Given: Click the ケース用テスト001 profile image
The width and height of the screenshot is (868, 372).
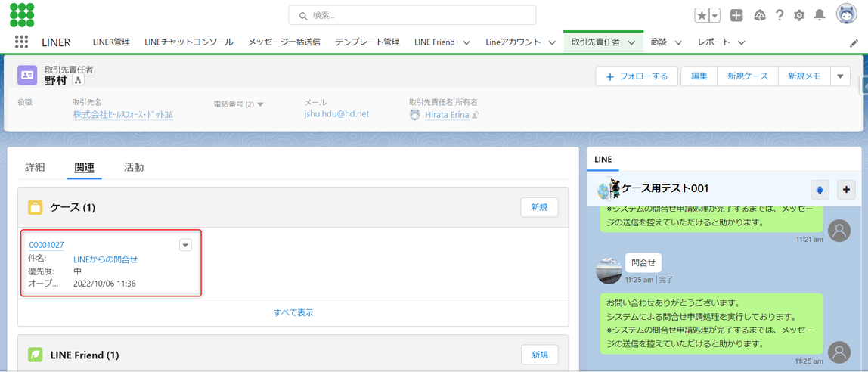Looking at the screenshot, I should coord(609,189).
